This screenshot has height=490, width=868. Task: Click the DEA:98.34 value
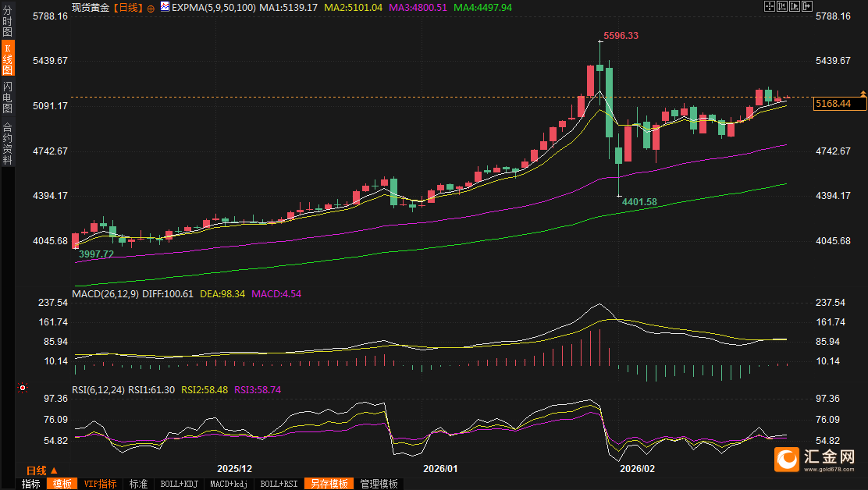(x=222, y=294)
